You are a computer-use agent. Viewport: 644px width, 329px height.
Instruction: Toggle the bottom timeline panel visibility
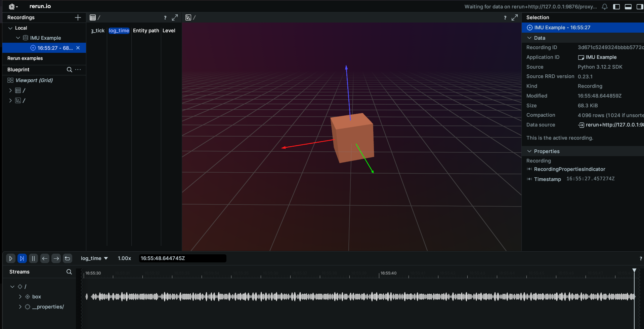(628, 7)
